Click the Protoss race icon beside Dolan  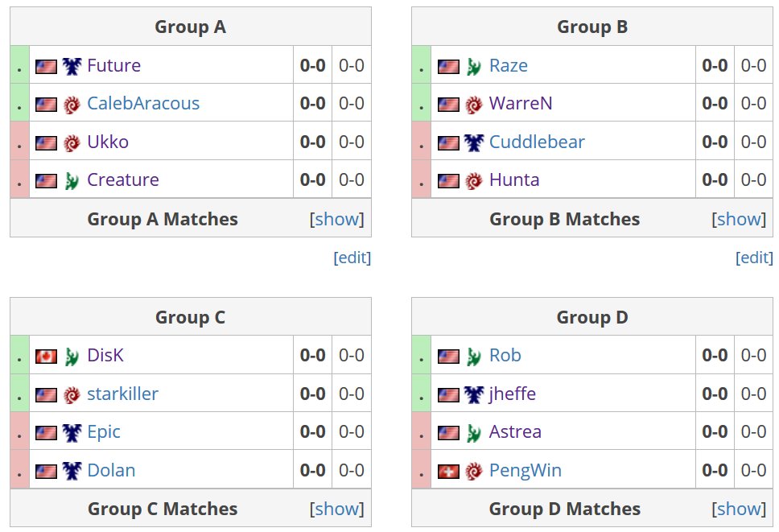pyautogui.click(x=72, y=471)
